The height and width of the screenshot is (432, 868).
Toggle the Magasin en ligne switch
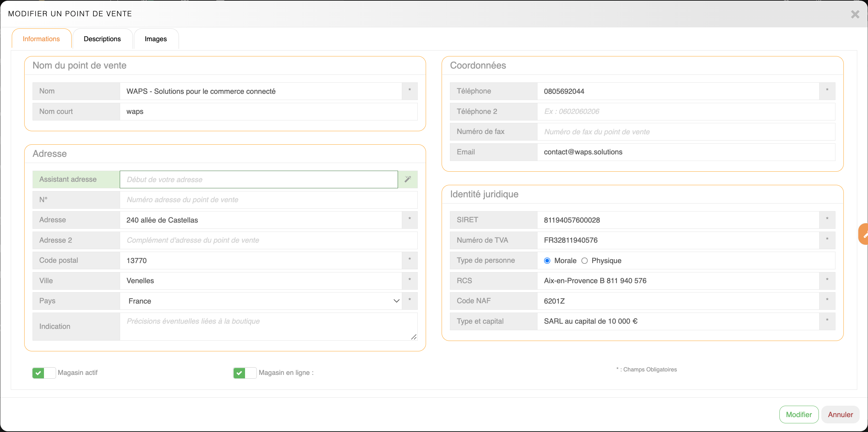[245, 373]
